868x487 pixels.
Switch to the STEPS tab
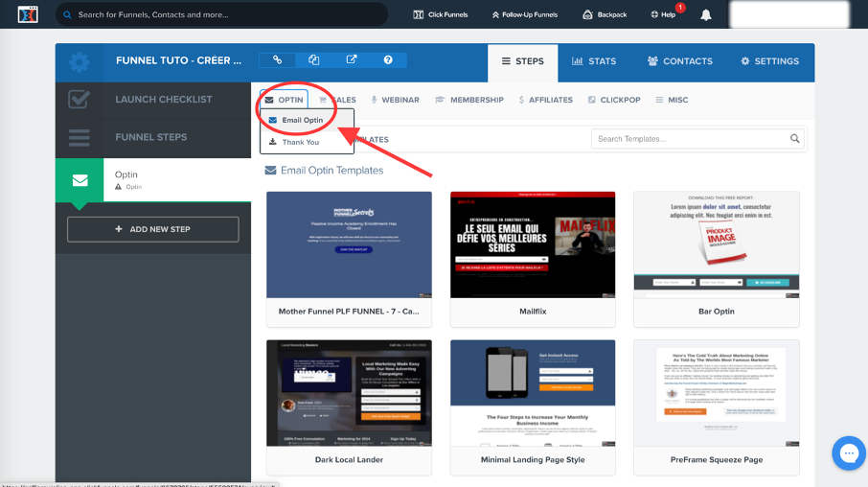click(522, 61)
